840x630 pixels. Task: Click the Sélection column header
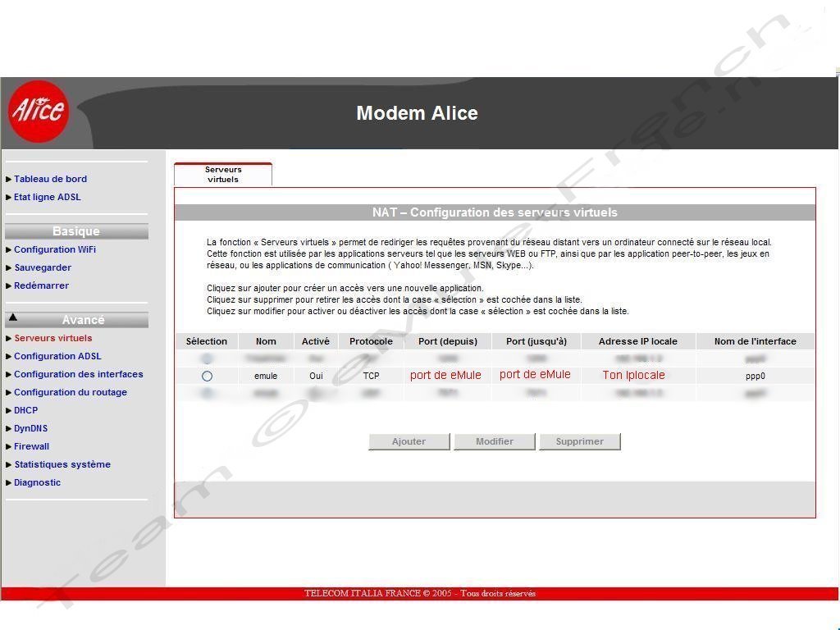[x=207, y=341]
